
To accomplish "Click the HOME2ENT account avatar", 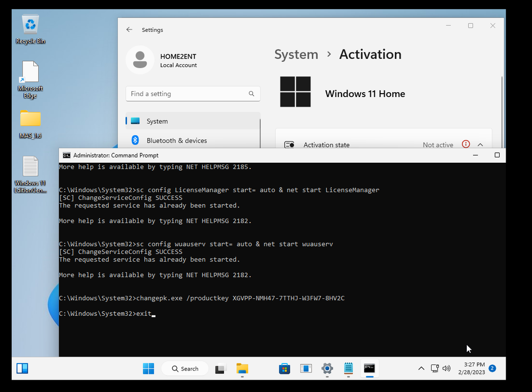I will pos(140,60).
